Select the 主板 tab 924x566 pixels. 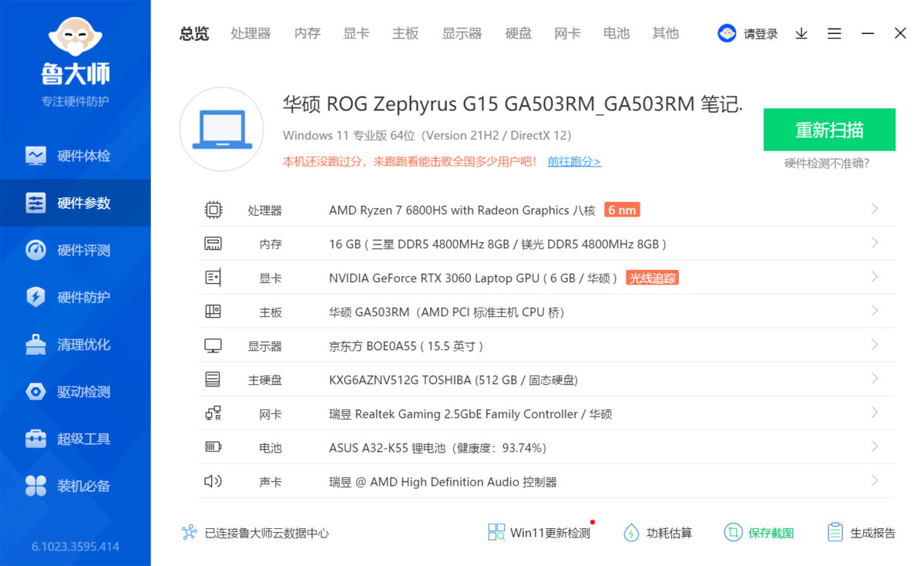tap(405, 34)
